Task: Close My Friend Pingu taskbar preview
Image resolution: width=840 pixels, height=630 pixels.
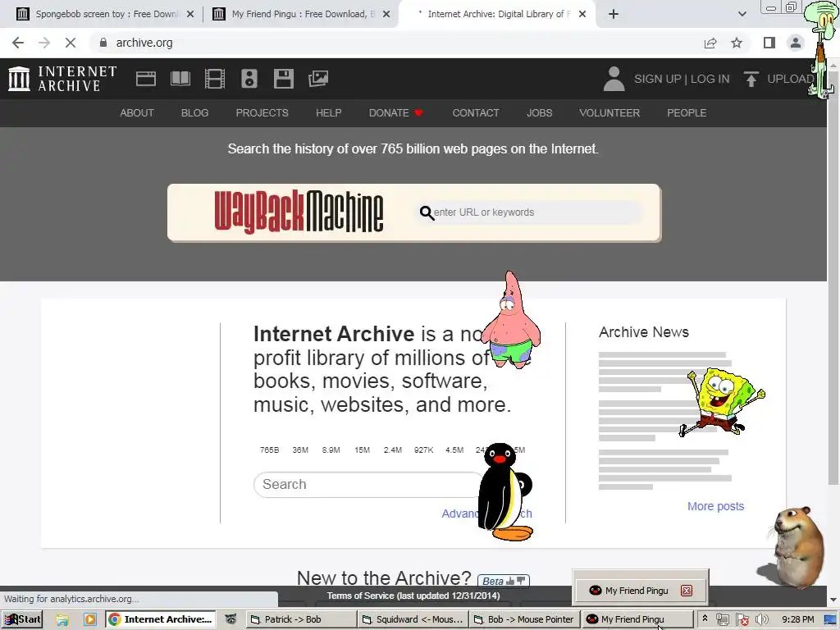Action: click(x=687, y=591)
